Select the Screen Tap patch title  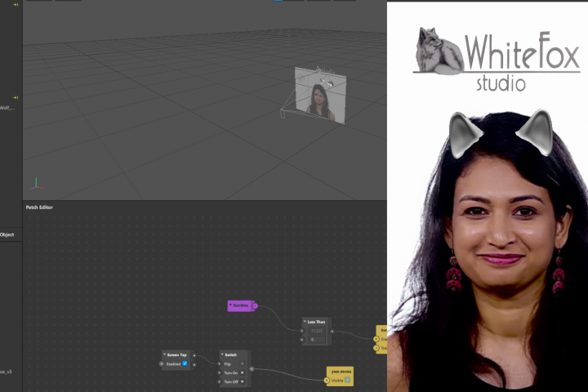(176, 355)
